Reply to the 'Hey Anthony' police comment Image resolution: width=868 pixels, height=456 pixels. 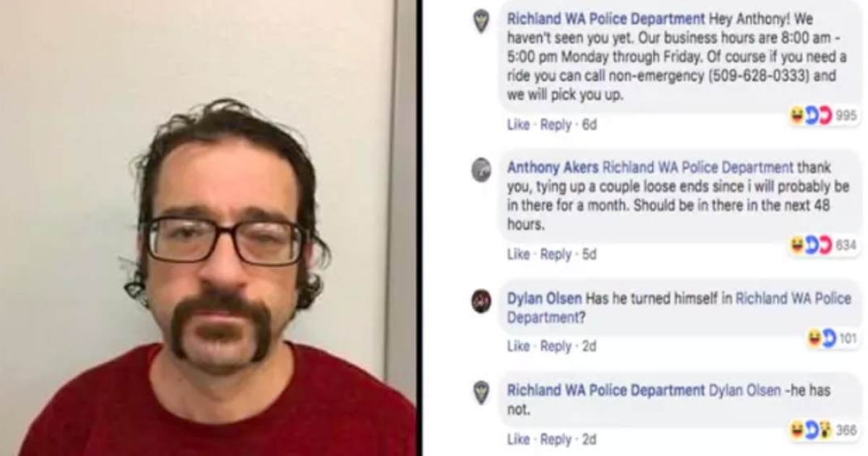[556, 124]
